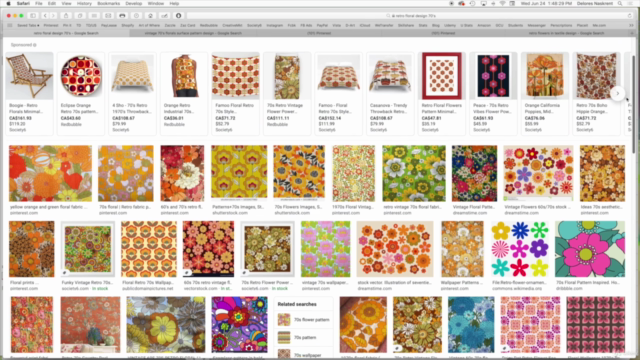The image size is (640, 360).
Task: Open the Amazon bookmark
Action: (x=484, y=25)
